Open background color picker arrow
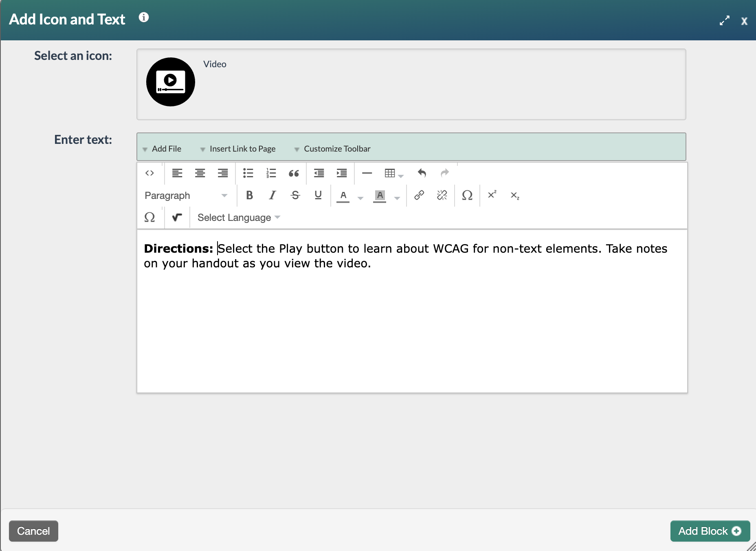Image resolution: width=756 pixels, height=551 pixels. pyautogui.click(x=397, y=198)
